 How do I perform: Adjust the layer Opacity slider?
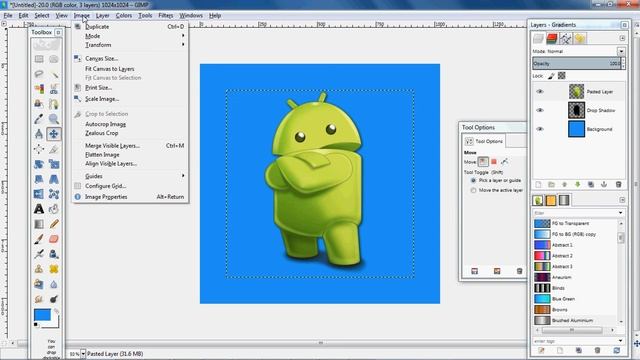[576, 64]
